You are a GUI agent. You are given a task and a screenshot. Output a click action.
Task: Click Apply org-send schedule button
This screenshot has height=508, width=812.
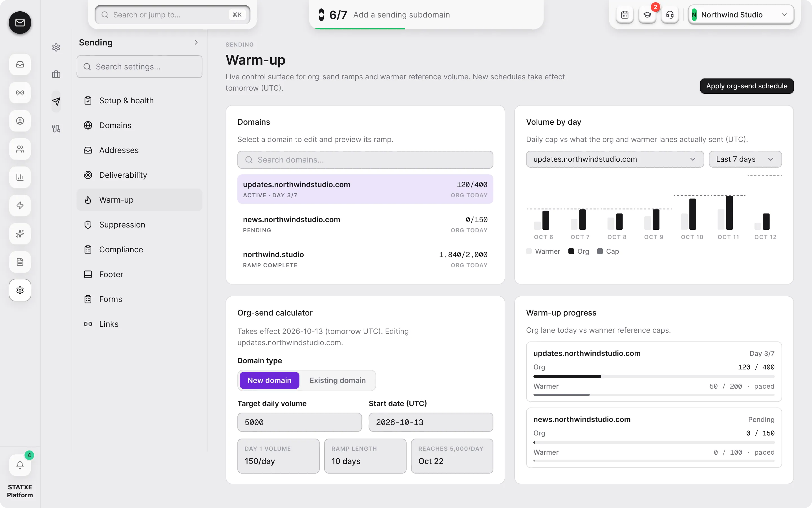[x=747, y=86]
